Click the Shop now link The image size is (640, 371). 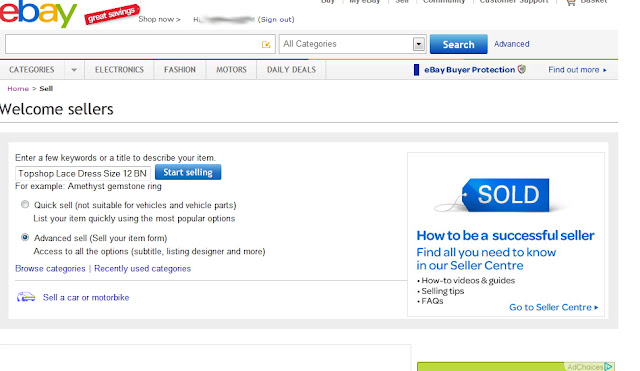click(159, 19)
